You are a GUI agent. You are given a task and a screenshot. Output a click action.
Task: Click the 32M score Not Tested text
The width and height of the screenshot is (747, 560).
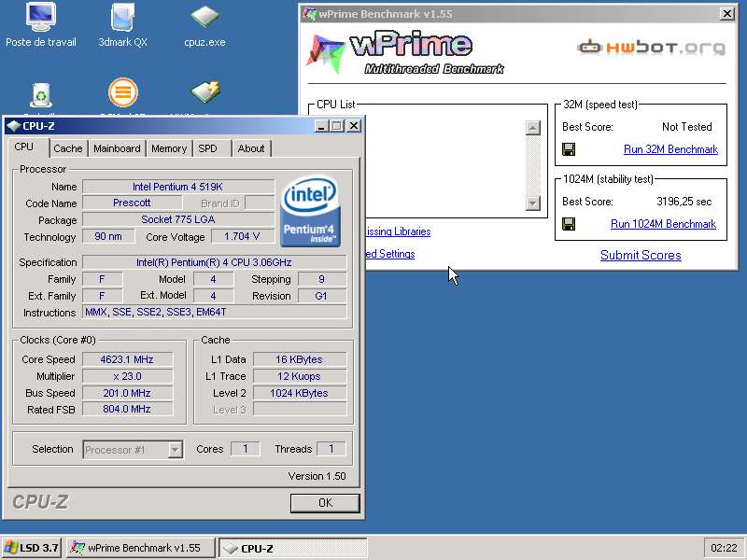tap(687, 127)
